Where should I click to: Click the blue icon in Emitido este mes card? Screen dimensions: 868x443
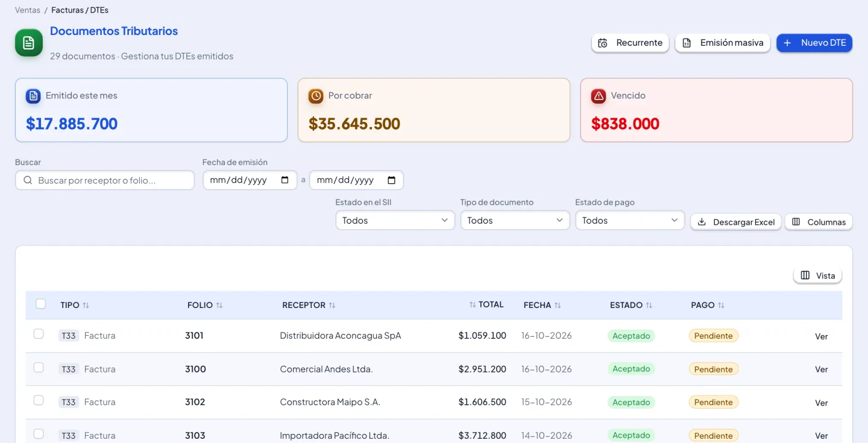tap(33, 96)
